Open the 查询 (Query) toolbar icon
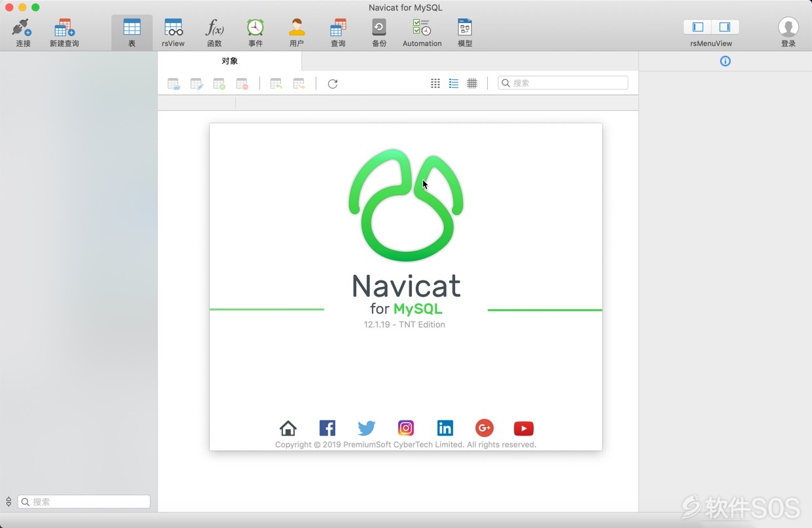Image resolution: width=812 pixels, height=528 pixels. pos(338,28)
